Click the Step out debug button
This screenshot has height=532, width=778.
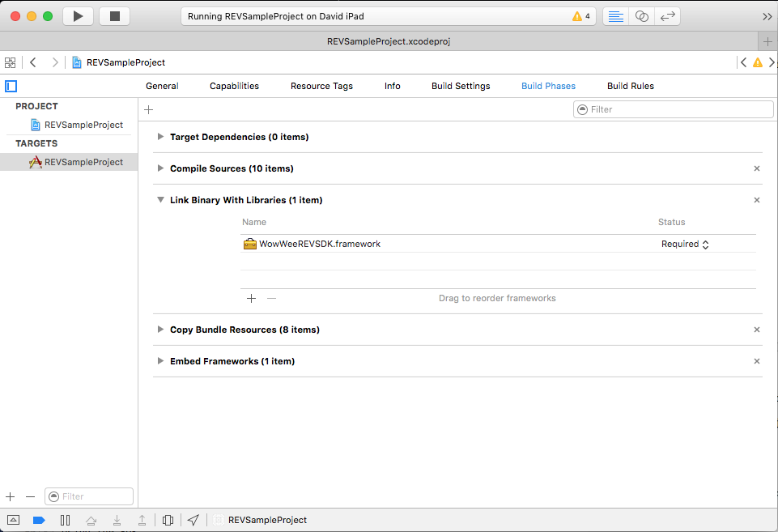point(142,520)
